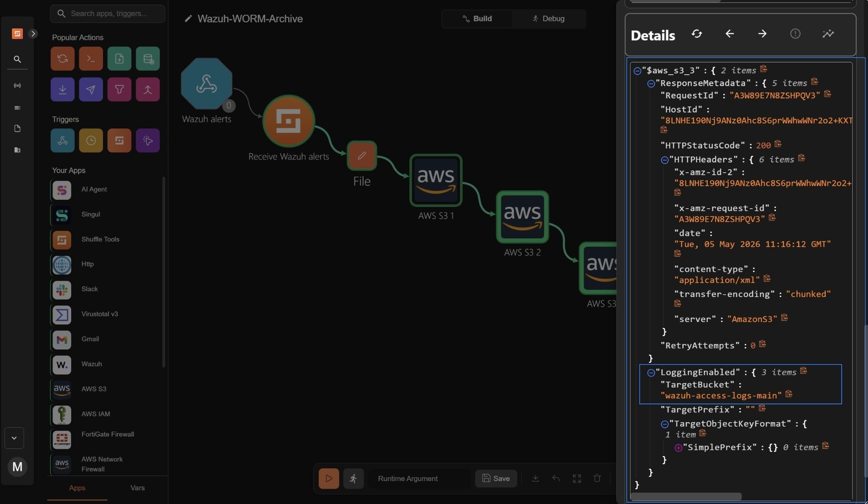Switch to the Build tab
Image resolution: width=868 pixels, height=504 pixels.
tap(477, 19)
